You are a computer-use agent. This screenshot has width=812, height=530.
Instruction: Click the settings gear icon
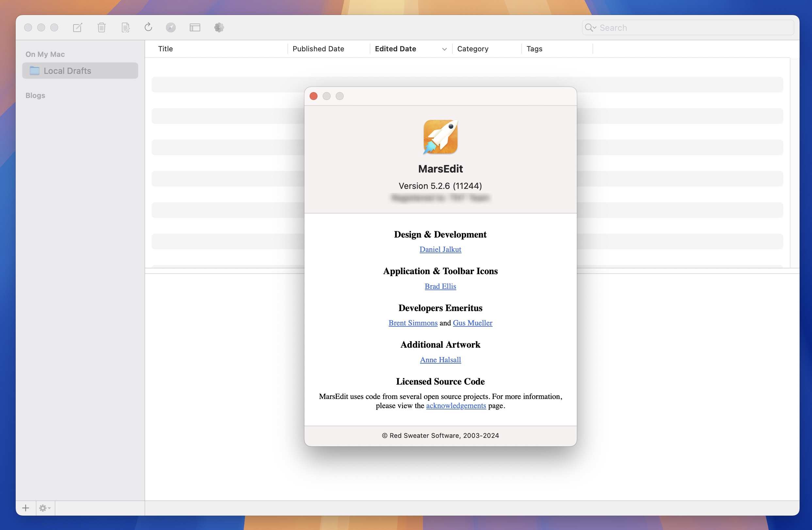click(x=45, y=507)
